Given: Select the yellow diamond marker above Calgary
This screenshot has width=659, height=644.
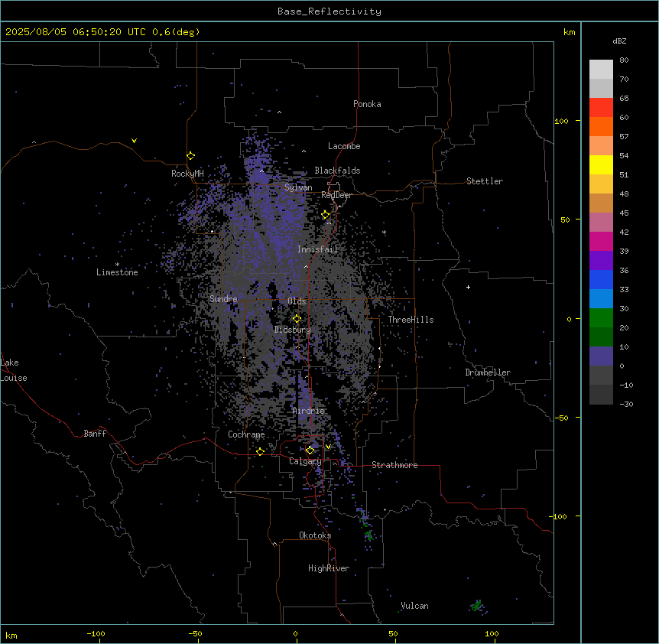Looking at the screenshot, I should [310, 450].
